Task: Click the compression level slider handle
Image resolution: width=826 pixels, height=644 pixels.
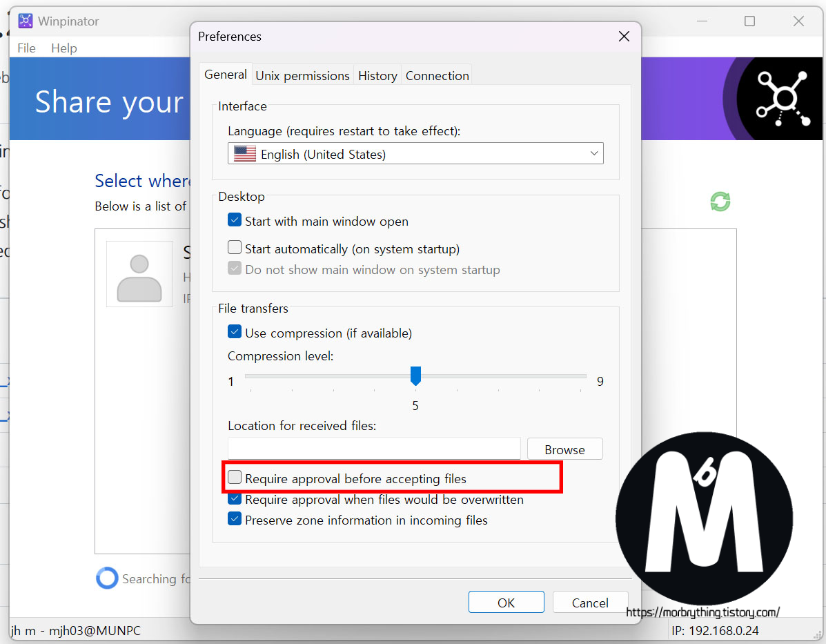Action: pyautogui.click(x=415, y=375)
